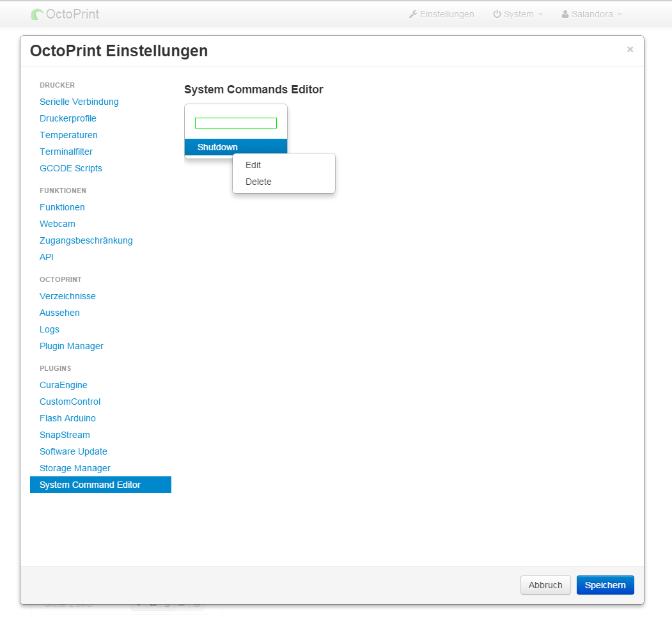Open Plugin Manager
Screen dimensions: 672x617
(x=72, y=346)
